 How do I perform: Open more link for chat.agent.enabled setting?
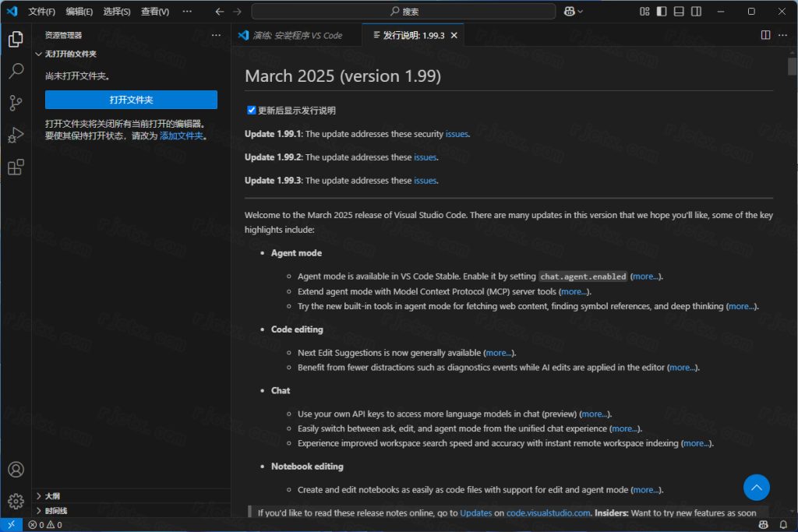point(645,277)
